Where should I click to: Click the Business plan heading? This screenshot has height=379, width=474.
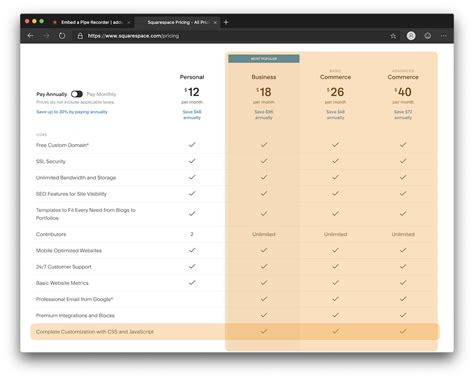(x=264, y=77)
